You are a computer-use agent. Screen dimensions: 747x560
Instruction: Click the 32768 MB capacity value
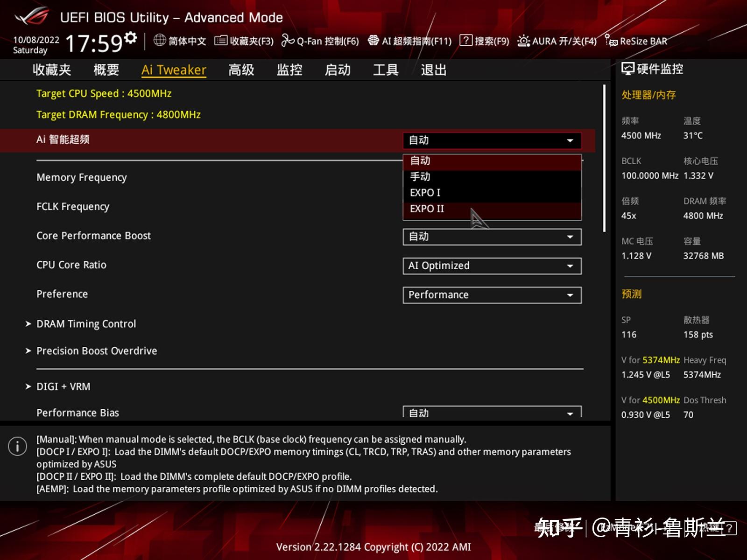pos(704,256)
